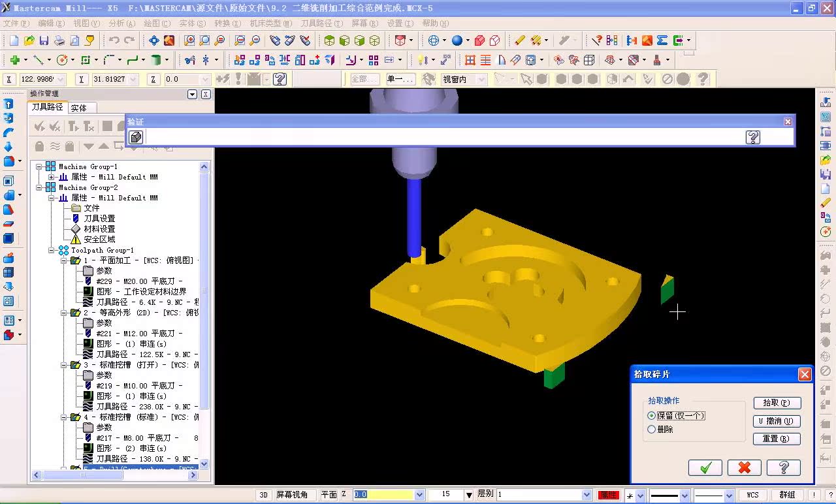Click the Z value input field in status bar
The width and height of the screenshot is (836, 504).
pyautogui.click(x=384, y=495)
